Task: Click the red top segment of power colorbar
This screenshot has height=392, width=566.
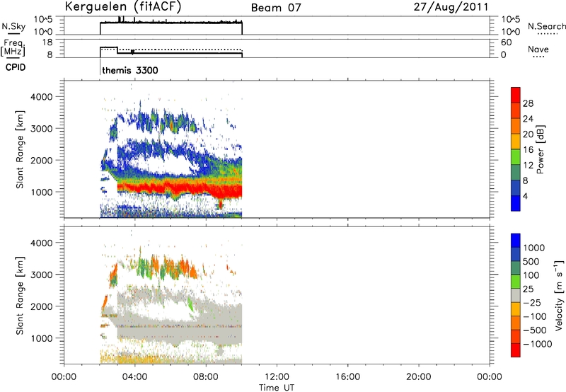Action: point(516,96)
